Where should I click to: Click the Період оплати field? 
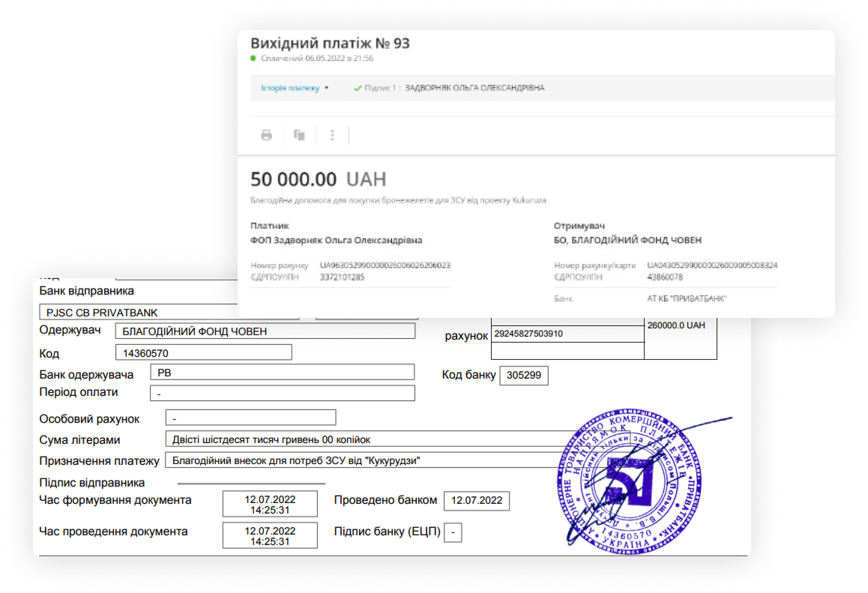282,393
